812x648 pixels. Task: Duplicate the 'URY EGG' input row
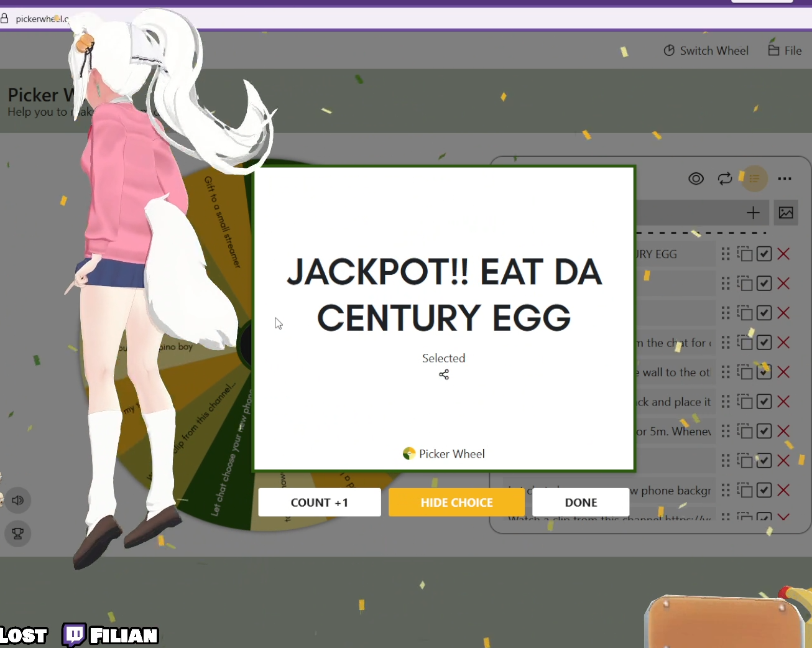pos(745,254)
